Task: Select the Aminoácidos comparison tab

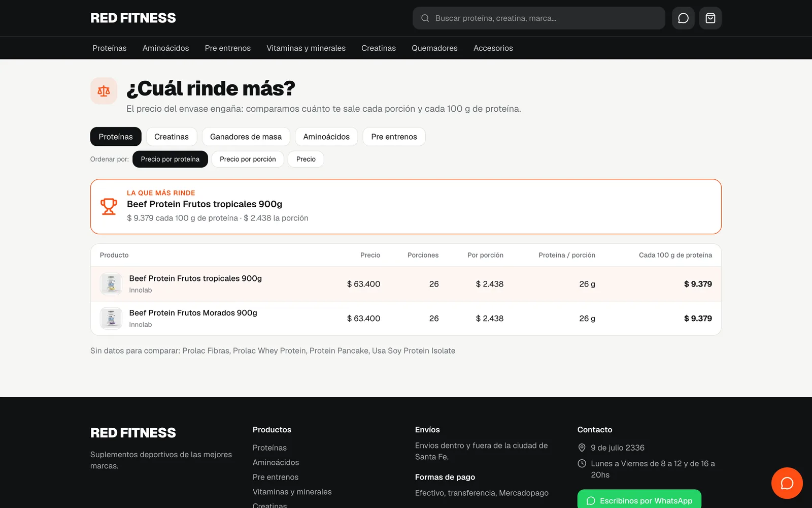Action: (326, 137)
